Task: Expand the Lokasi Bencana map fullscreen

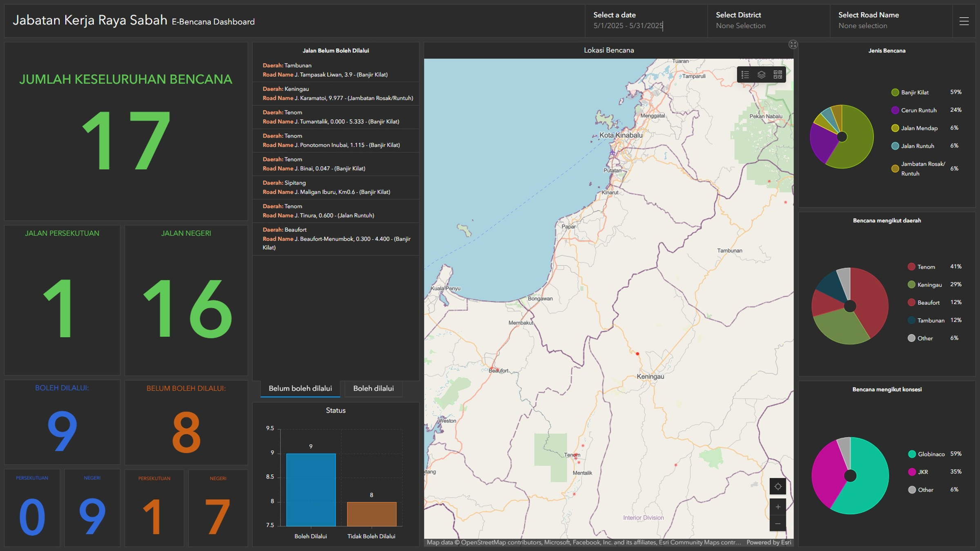Action: pyautogui.click(x=793, y=44)
